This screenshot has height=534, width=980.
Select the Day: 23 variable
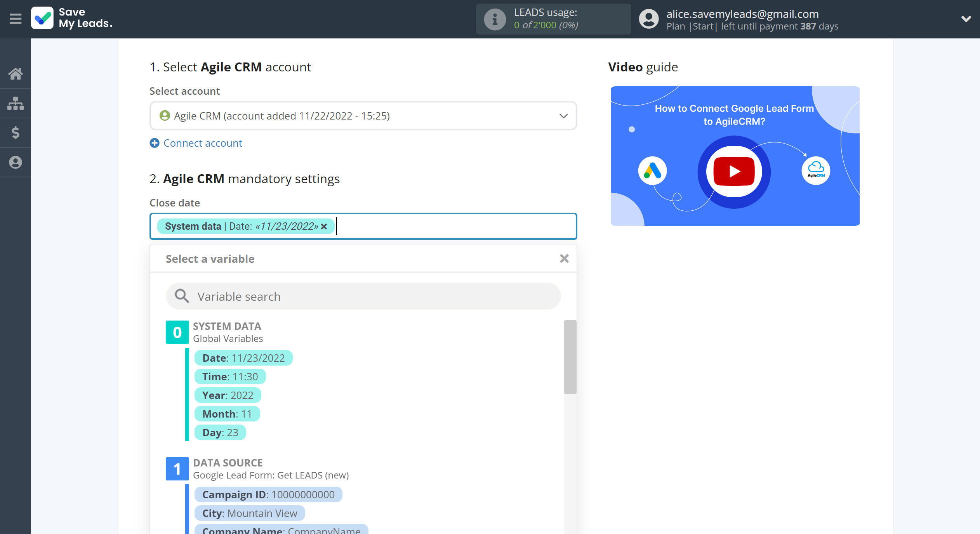220,432
